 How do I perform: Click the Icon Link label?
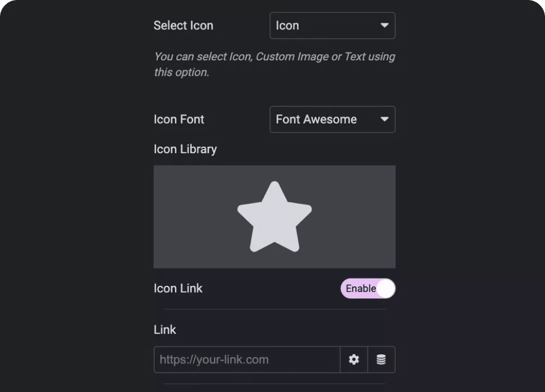[x=178, y=289]
